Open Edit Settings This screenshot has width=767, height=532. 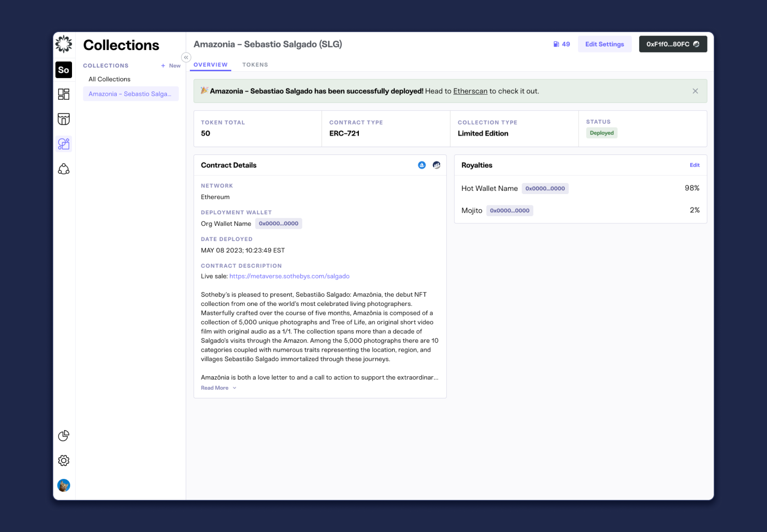pos(605,44)
